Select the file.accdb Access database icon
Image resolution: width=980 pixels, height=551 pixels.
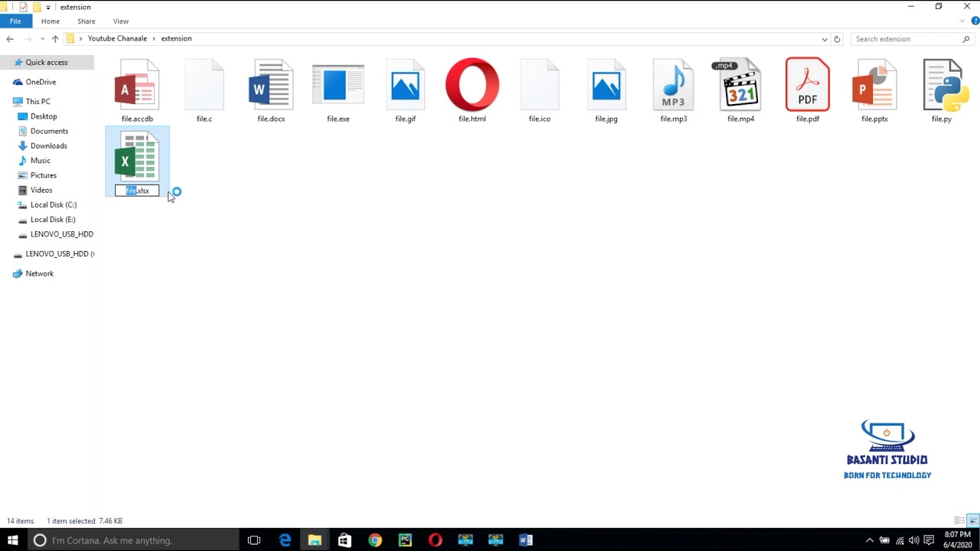pyautogui.click(x=137, y=84)
